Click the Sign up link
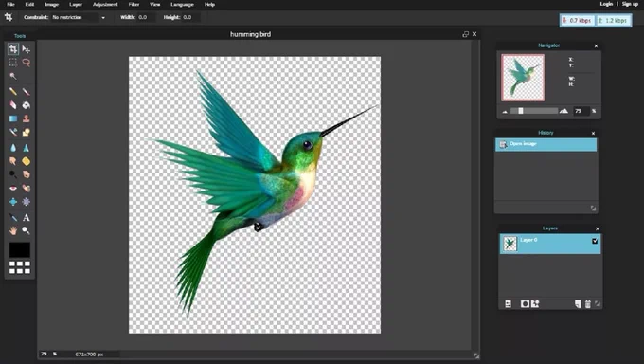The image size is (644, 364). (630, 4)
